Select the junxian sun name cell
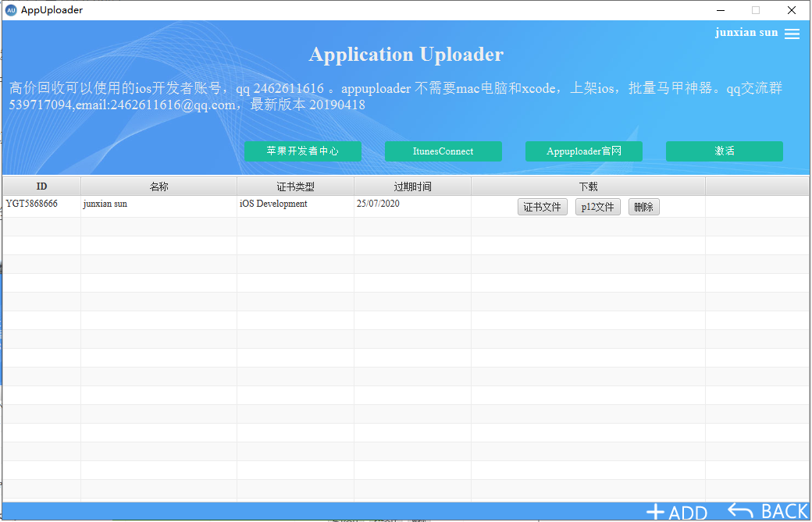Screen dimensions: 812x522 [x=159, y=207]
